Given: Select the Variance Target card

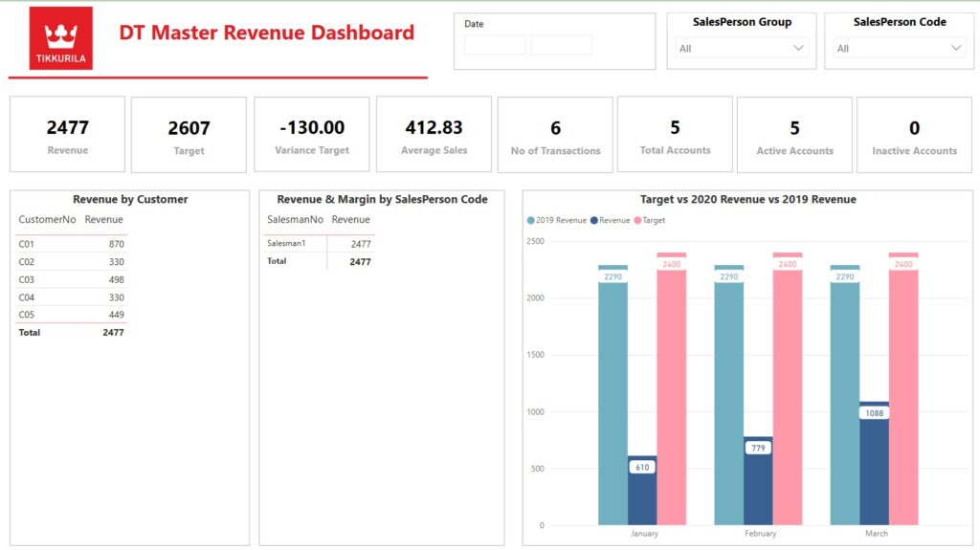Looking at the screenshot, I should point(311,135).
